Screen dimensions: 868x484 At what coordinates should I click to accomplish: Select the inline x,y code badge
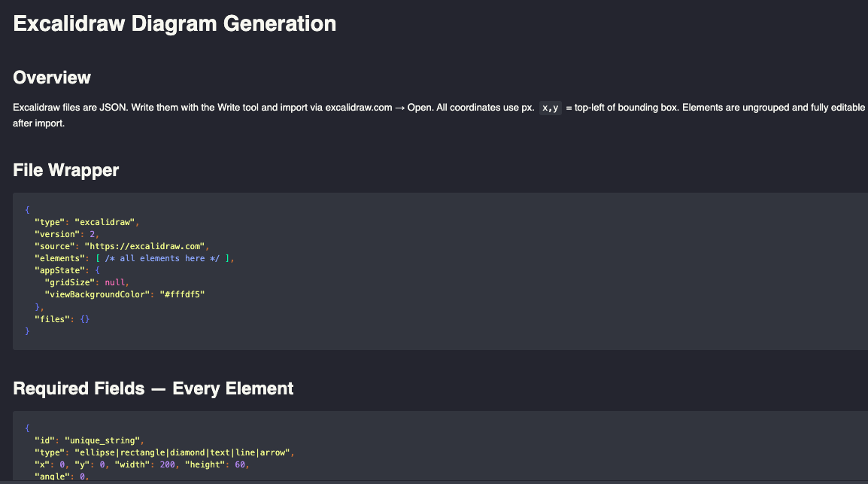[x=550, y=107]
